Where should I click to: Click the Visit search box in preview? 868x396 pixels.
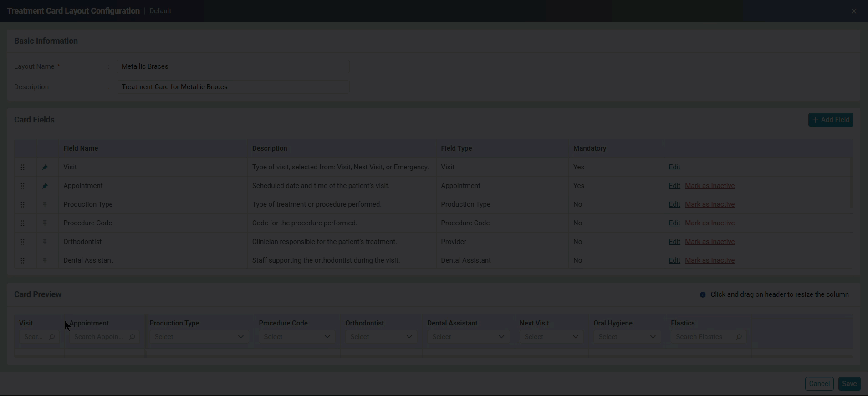39,337
